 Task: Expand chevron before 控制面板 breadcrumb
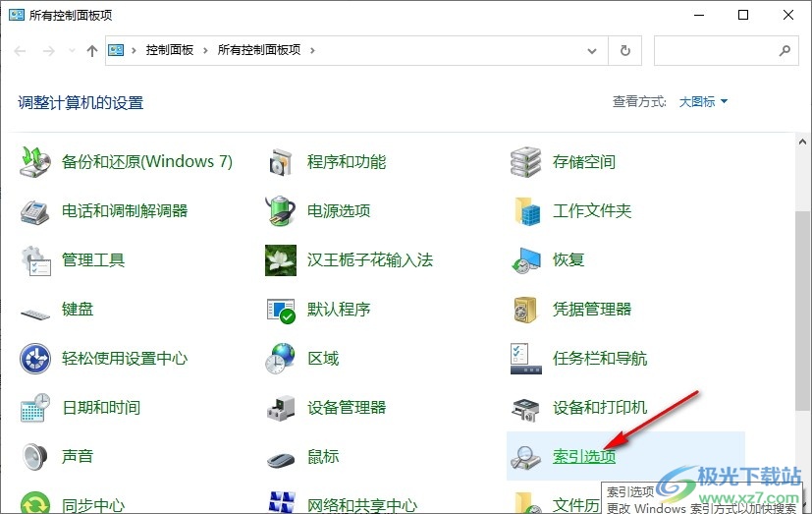pos(134,50)
